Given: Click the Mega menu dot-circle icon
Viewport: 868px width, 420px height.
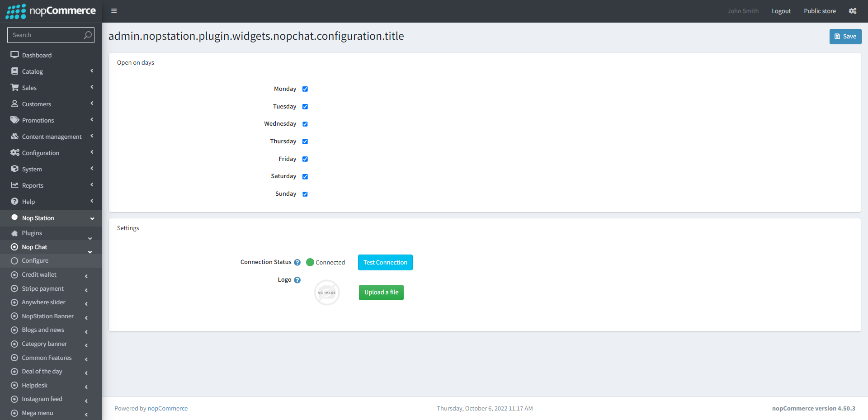Looking at the screenshot, I should [14, 413].
